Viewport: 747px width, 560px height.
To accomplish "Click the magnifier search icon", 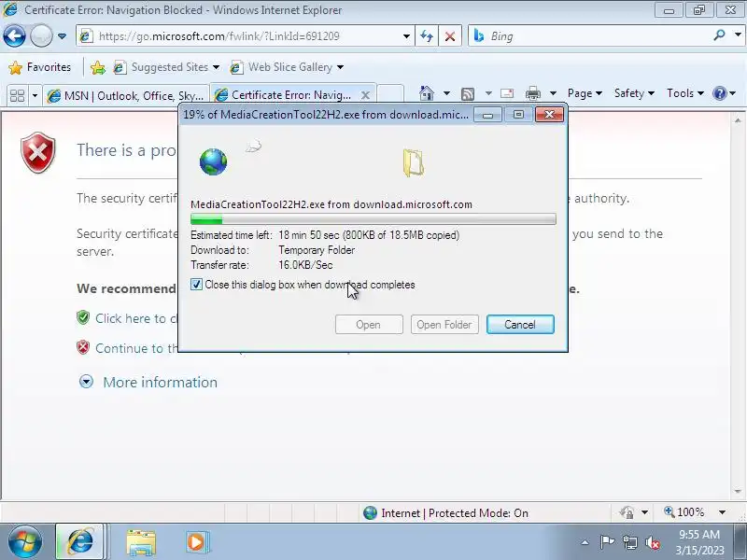I will point(719,35).
